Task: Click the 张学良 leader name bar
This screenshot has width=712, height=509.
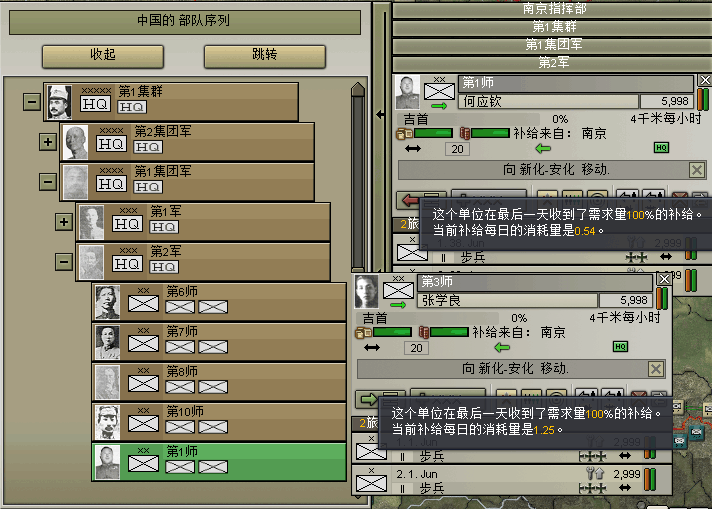Action: click(x=507, y=300)
